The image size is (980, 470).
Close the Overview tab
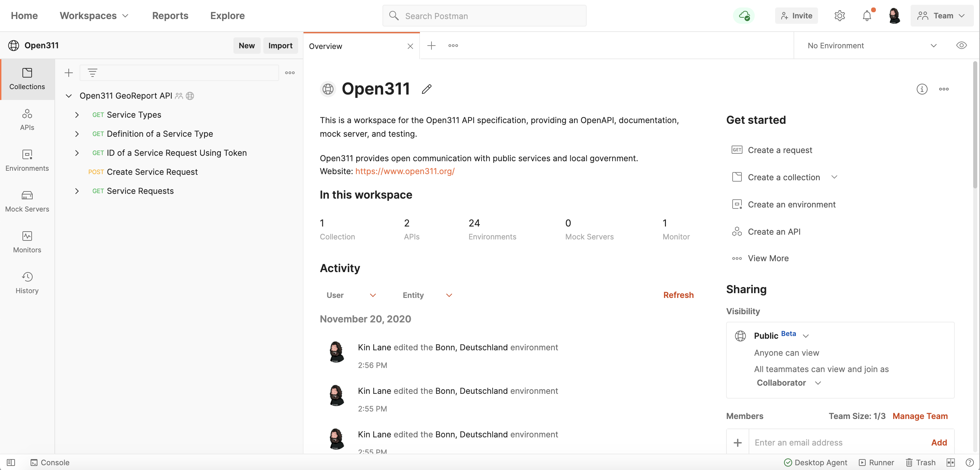point(410,46)
